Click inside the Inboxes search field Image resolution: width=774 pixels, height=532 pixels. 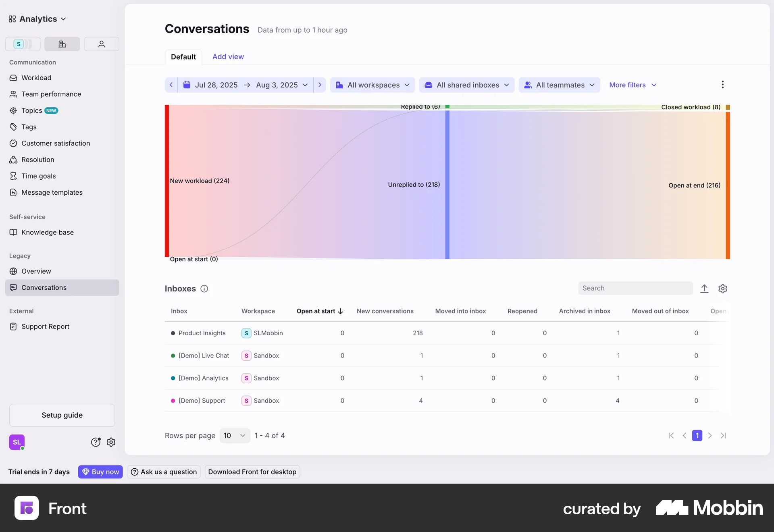point(635,288)
